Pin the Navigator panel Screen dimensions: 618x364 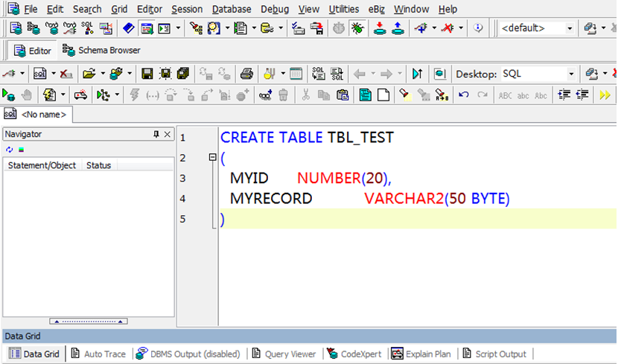click(x=156, y=134)
